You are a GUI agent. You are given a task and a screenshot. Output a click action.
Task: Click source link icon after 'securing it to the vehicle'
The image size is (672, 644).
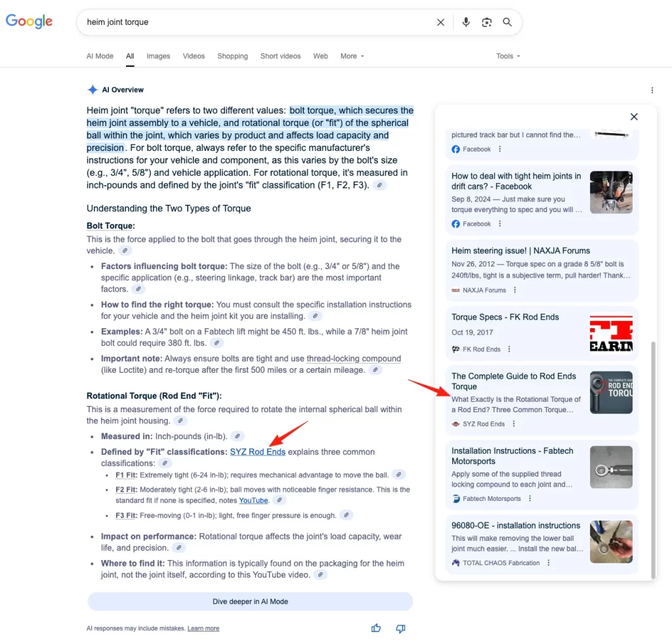(x=125, y=250)
